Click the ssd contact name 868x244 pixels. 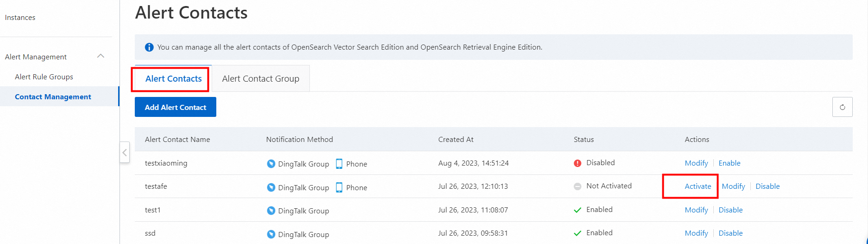[x=150, y=233]
